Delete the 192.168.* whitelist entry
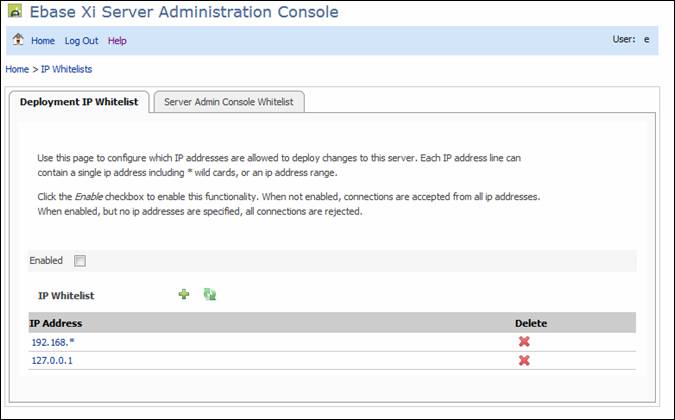This screenshot has width=675, height=420. coord(523,342)
